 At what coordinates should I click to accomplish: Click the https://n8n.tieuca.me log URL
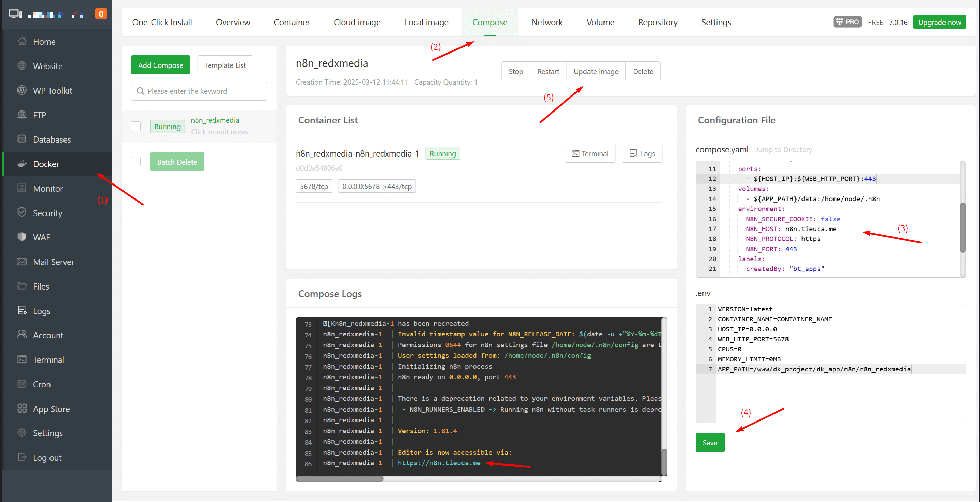(439, 463)
